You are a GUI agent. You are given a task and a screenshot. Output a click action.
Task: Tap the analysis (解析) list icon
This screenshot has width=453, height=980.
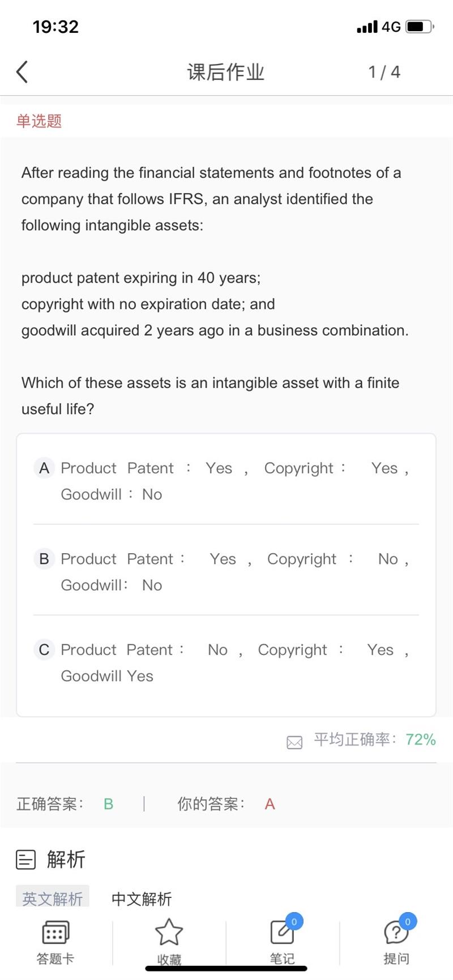point(25,859)
